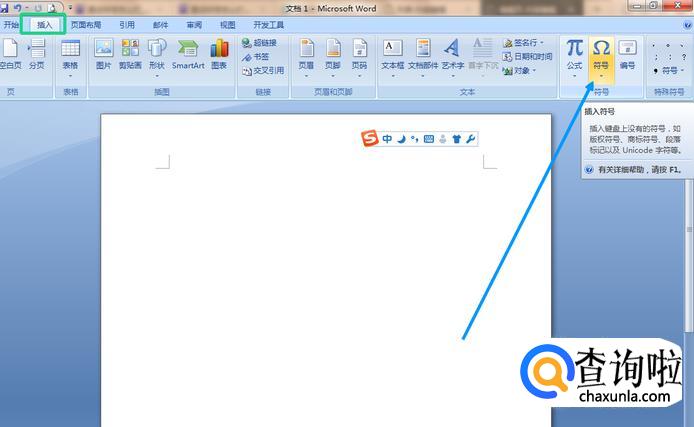Click the vertical scrollbar on the right

(689, 257)
